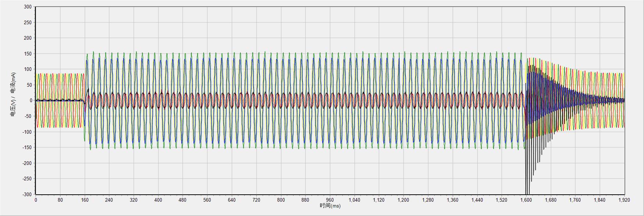Select the x-axis tick label 1,120

click(x=379, y=200)
